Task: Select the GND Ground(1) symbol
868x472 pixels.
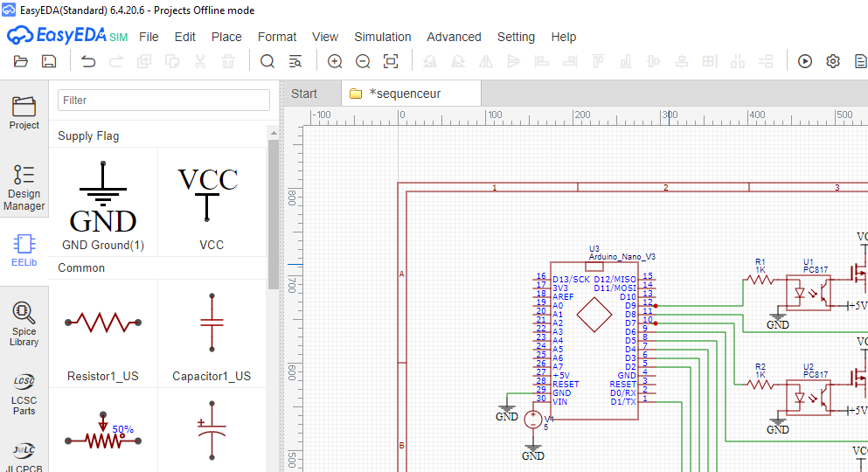Action: (103, 202)
